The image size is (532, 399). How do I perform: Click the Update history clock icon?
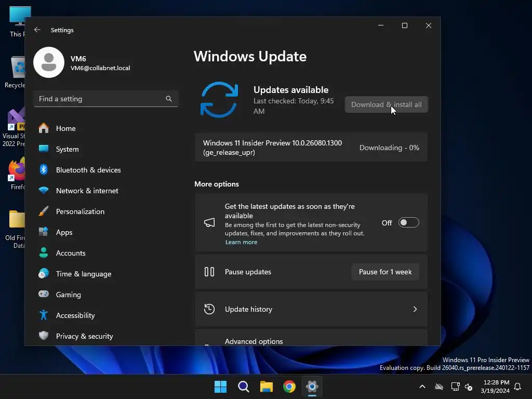[x=209, y=309]
